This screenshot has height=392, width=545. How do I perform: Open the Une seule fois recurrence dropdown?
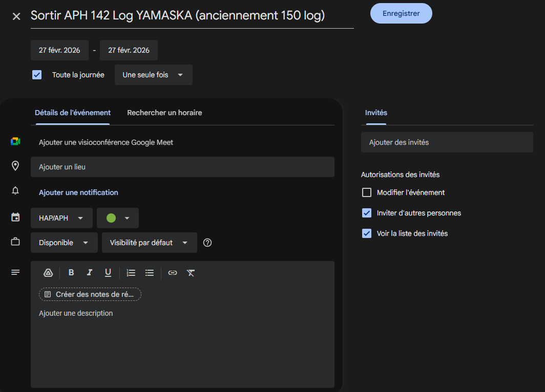tap(153, 75)
